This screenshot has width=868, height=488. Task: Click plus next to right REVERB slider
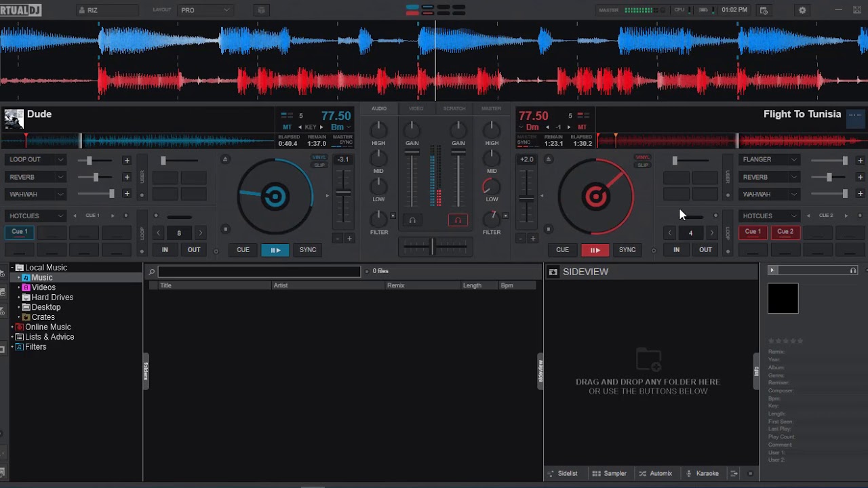tap(860, 177)
